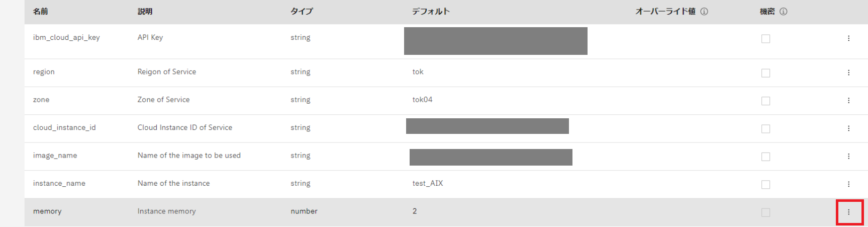Click the test_AIX default value
Image resolution: width=868 pixels, height=227 pixels.
pos(428,183)
